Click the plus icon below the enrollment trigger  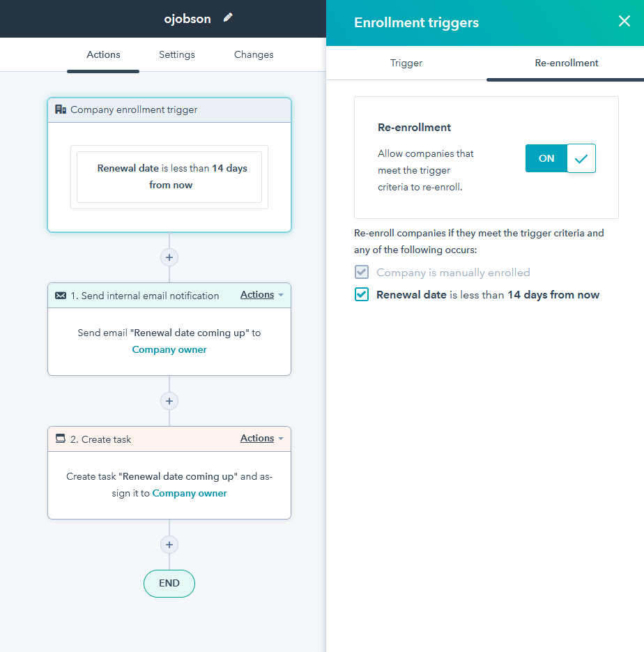pyautogui.click(x=169, y=257)
